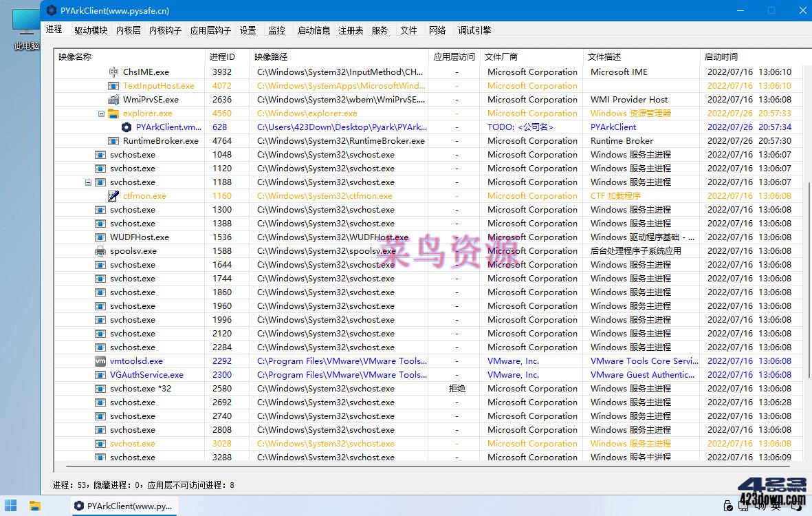Switch to the 设置 tab

[248, 30]
